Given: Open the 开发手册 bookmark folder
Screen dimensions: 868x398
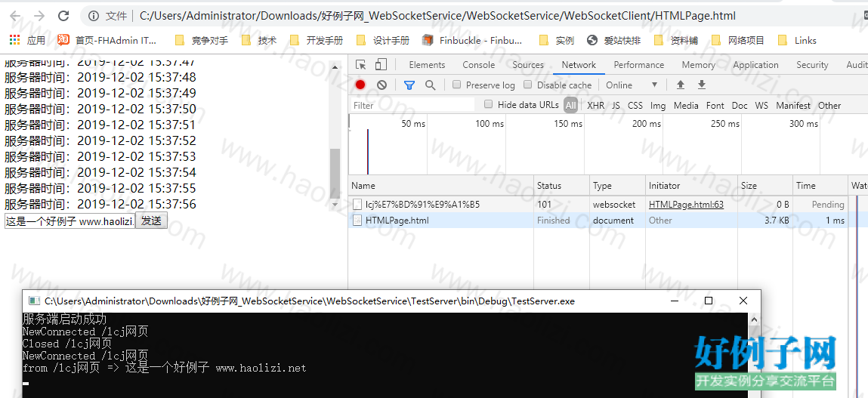Looking at the screenshot, I should (316, 41).
